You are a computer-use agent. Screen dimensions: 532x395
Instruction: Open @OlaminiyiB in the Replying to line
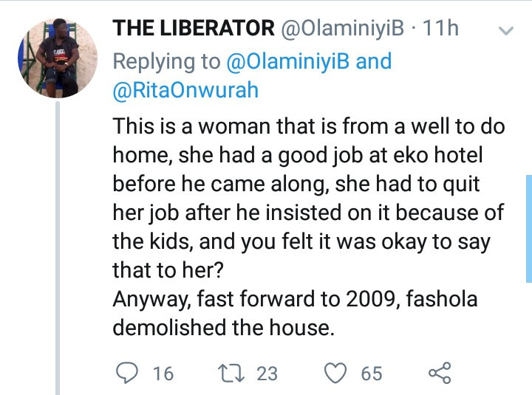tap(291, 60)
